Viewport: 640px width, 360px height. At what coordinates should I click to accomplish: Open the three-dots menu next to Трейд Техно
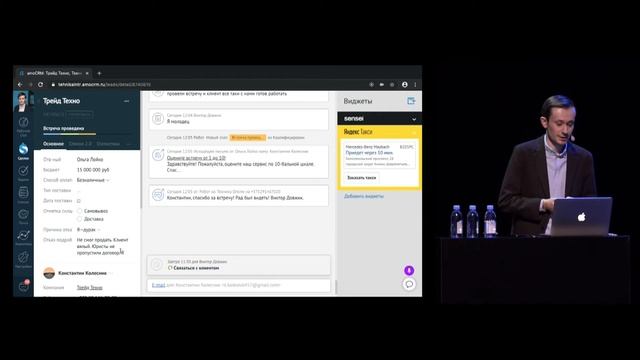pyautogui.click(x=127, y=101)
